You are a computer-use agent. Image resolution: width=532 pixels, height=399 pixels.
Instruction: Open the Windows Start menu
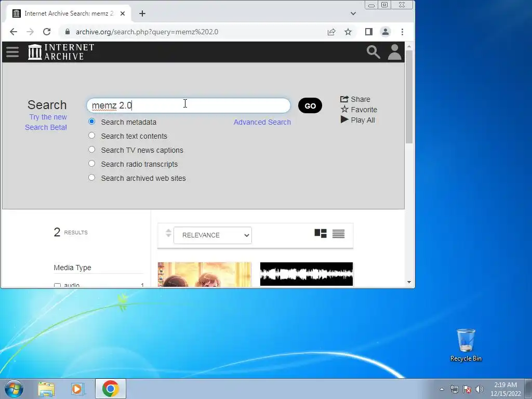[14, 389]
